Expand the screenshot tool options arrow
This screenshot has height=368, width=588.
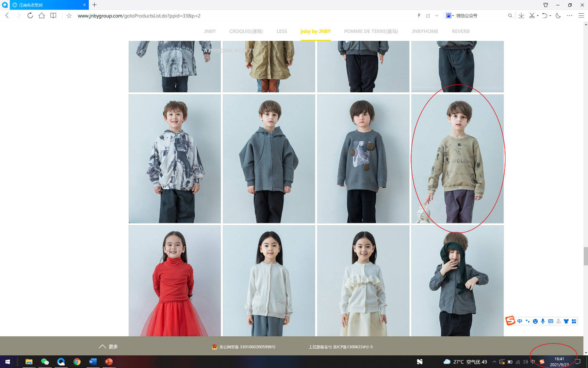click(538, 16)
